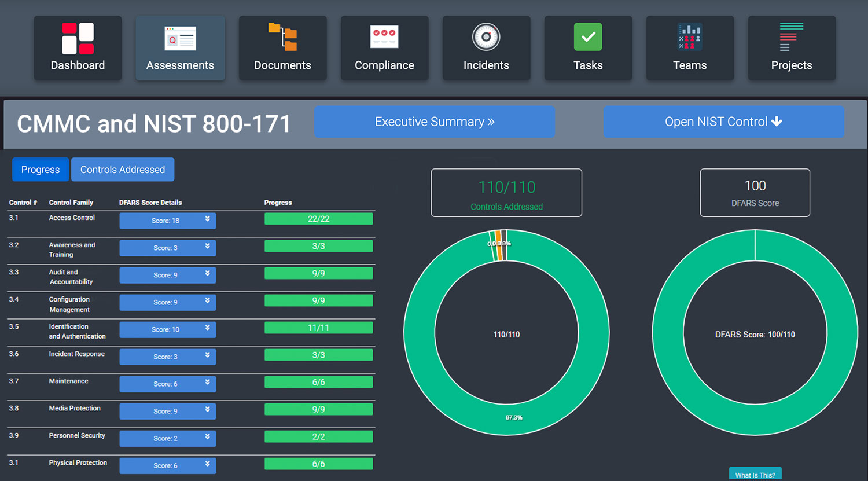The height and width of the screenshot is (481, 868).
Task: Expand Access Control Score: 18 details
Action: 168,221
